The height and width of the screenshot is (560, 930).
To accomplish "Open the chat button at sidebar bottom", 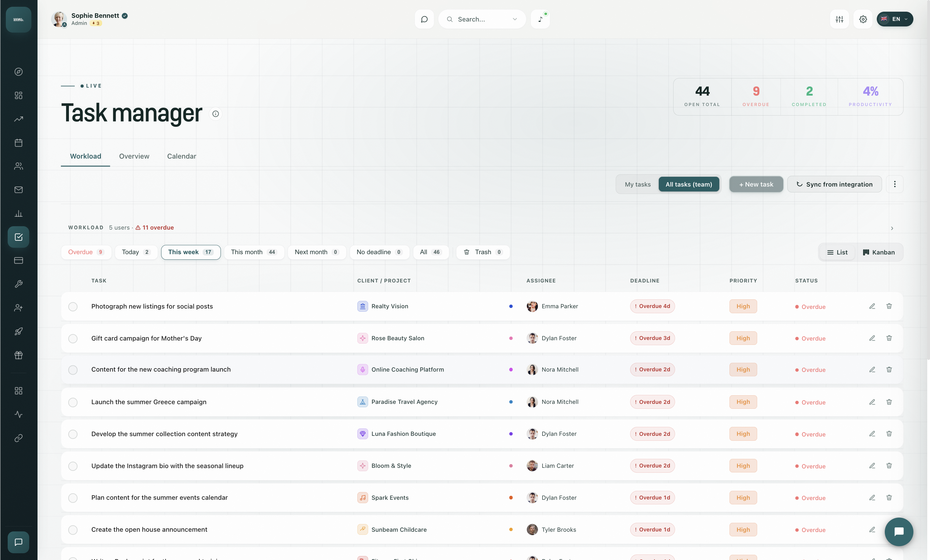I will [18, 542].
